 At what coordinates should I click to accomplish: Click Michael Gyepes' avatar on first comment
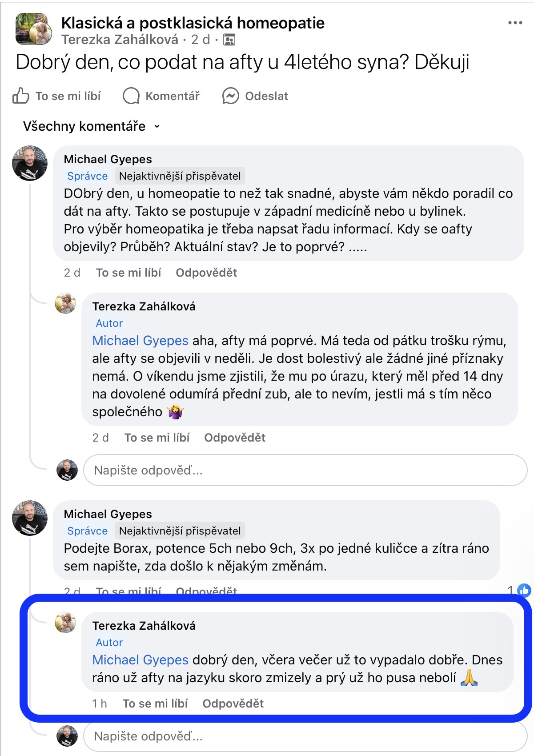coord(29,163)
